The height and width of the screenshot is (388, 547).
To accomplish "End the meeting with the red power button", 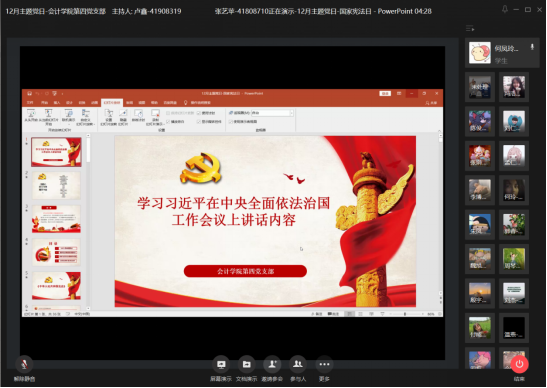I will pos(519,365).
